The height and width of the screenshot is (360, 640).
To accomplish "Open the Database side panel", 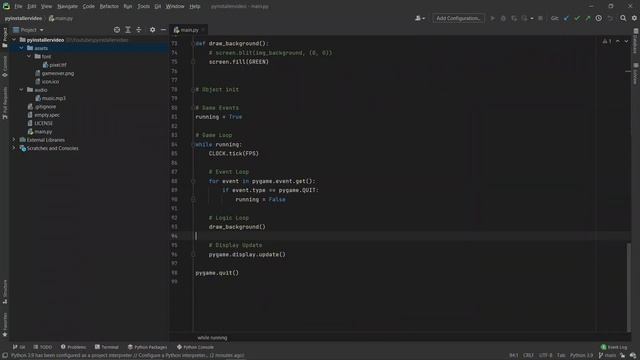I will [x=636, y=41].
